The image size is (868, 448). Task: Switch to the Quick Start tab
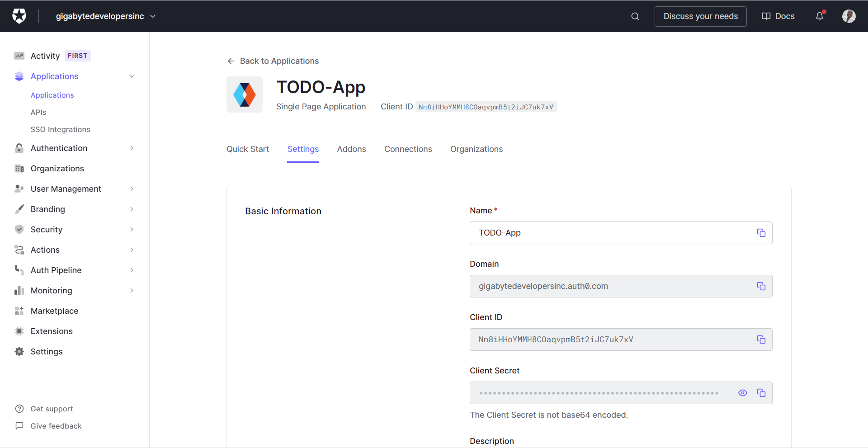248,149
